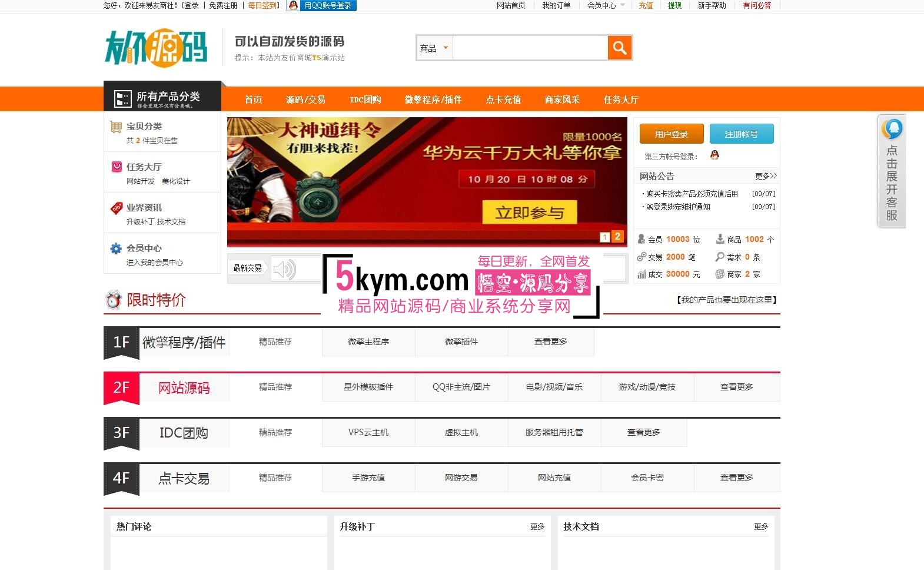Select 点卡充值 in navigation bar
This screenshot has width=924, height=570.
pyautogui.click(x=504, y=100)
